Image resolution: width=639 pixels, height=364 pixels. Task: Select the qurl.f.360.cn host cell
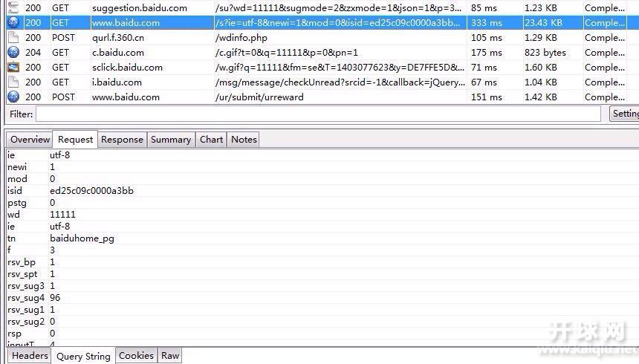click(117, 37)
